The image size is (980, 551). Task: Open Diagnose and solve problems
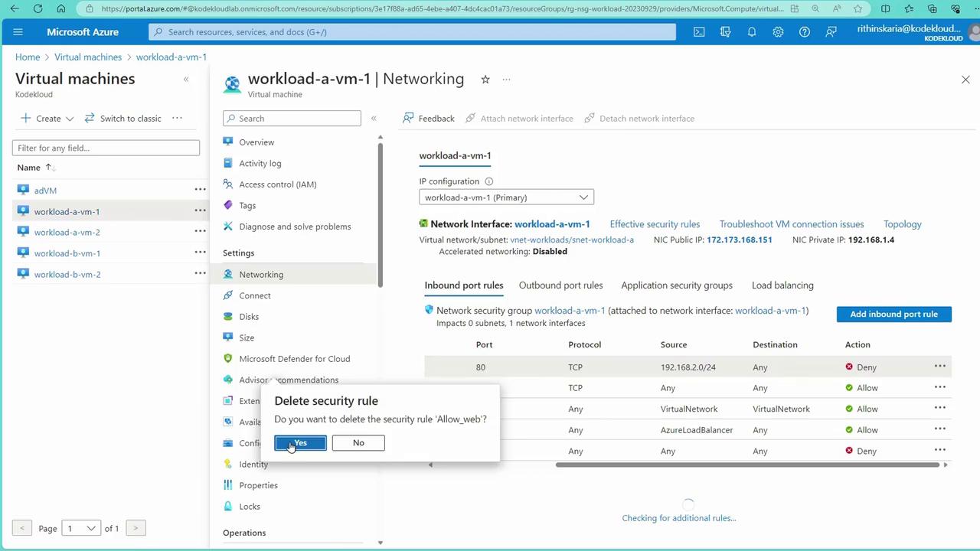[x=295, y=227]
